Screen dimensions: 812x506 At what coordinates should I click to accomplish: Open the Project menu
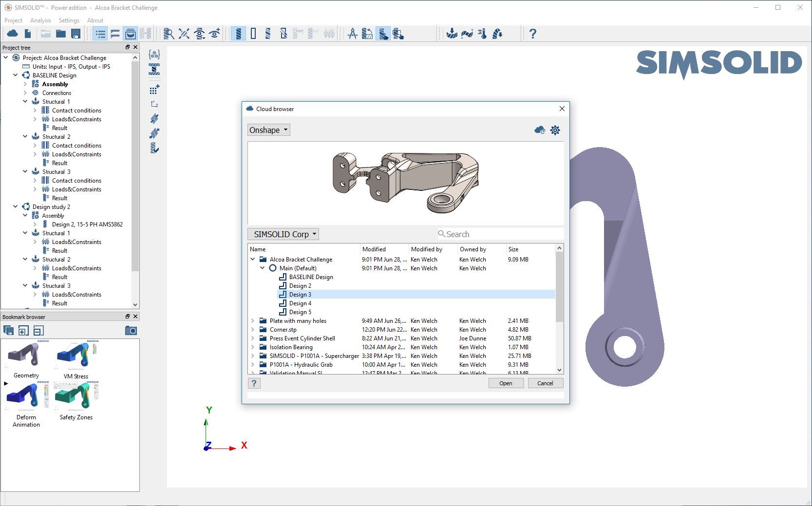pos(13,20)
